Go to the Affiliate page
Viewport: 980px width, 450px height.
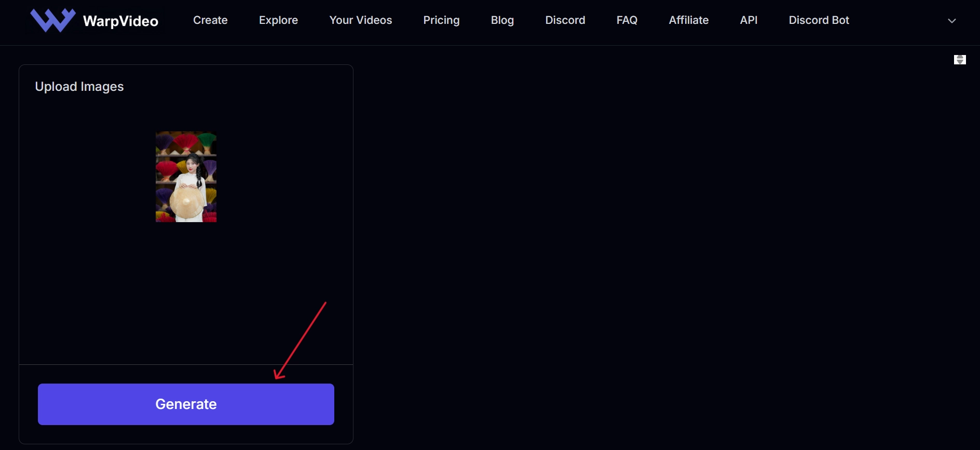point(688,20)
